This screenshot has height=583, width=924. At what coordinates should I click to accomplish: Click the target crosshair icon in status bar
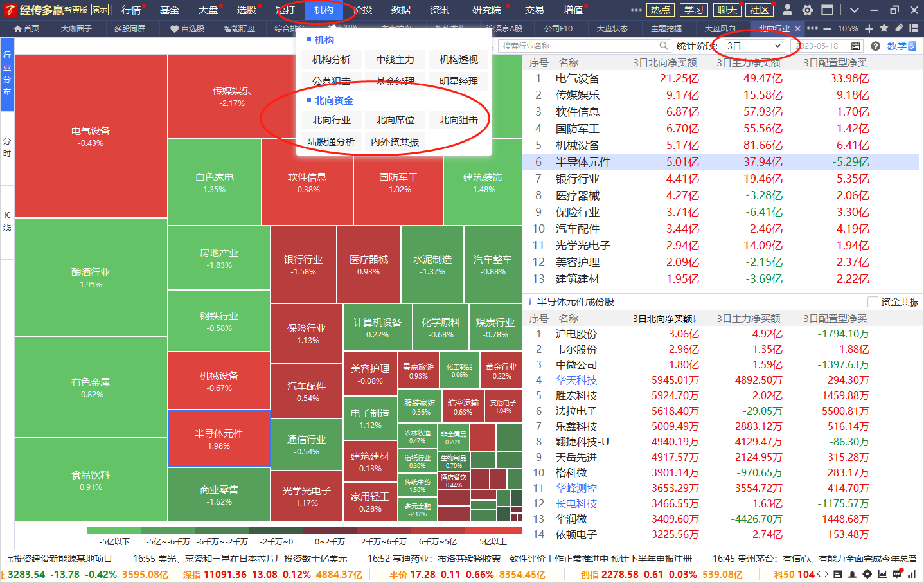867,574
